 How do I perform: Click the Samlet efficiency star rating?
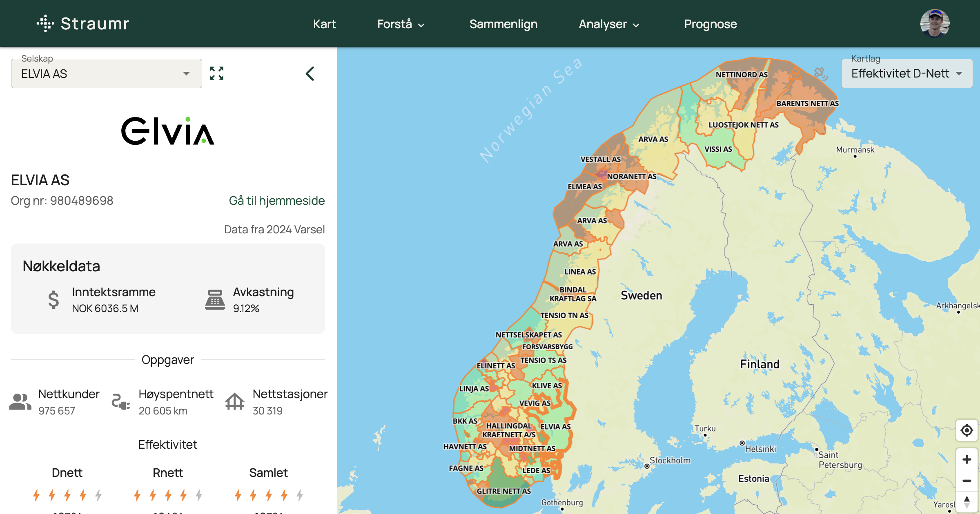268,495
